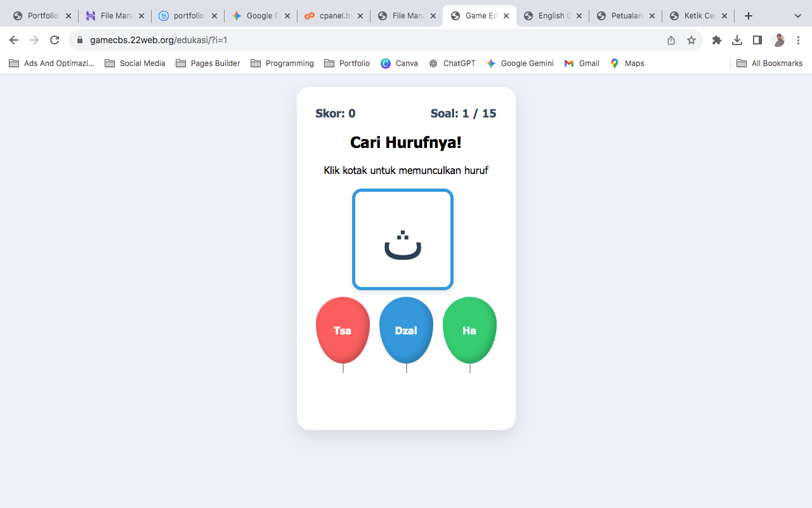Click the address bar URL field

click(x=368, y=40)
